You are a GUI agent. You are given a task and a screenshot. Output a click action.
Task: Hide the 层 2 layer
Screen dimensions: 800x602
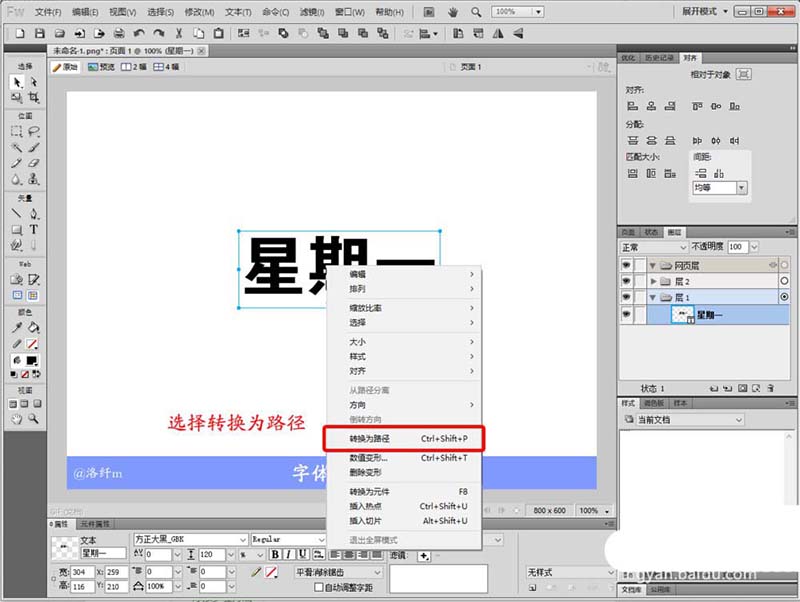[626, 281]
